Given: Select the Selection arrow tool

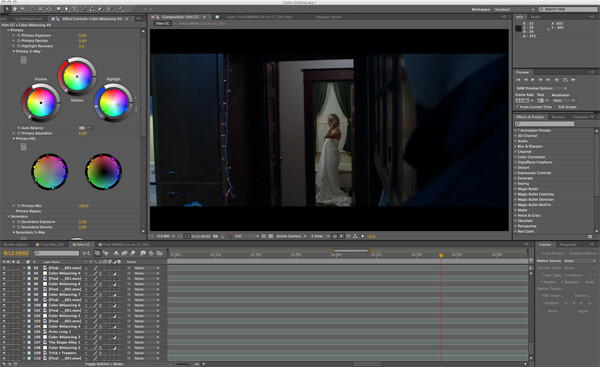Looking at the screenshot, I should click(7, 9).
